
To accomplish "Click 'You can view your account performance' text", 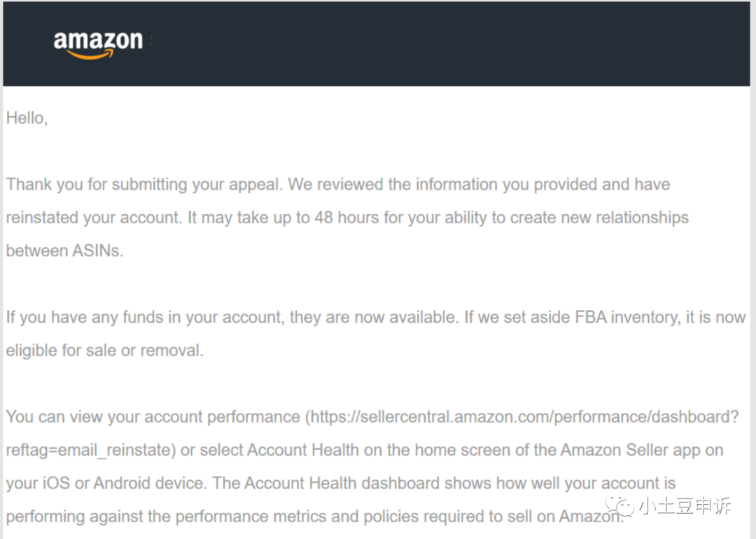I will click(x=153, y=417).
